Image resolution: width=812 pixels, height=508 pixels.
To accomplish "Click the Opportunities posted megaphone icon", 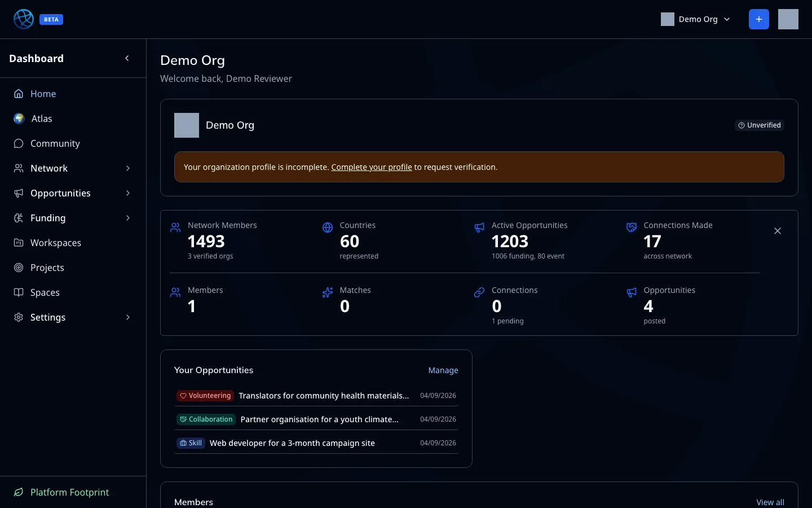I will 632,292.
